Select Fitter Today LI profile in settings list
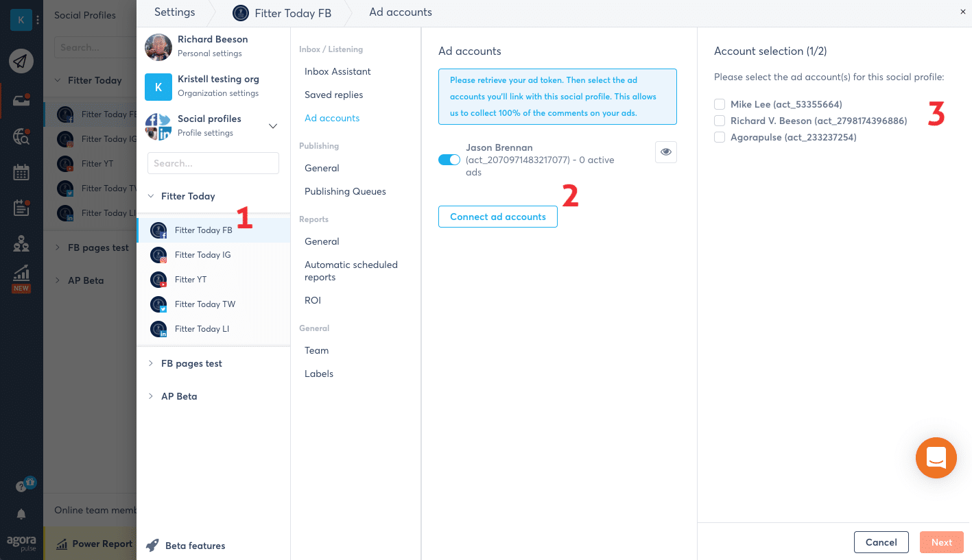 pyautogui.click(x=213, y=329)
